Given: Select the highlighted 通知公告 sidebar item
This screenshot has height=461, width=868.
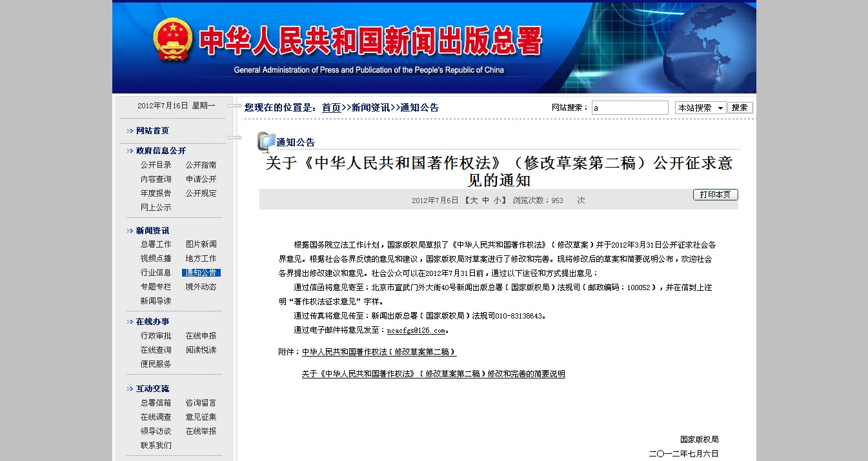Looking at the screenshot, I should point(201,273).
